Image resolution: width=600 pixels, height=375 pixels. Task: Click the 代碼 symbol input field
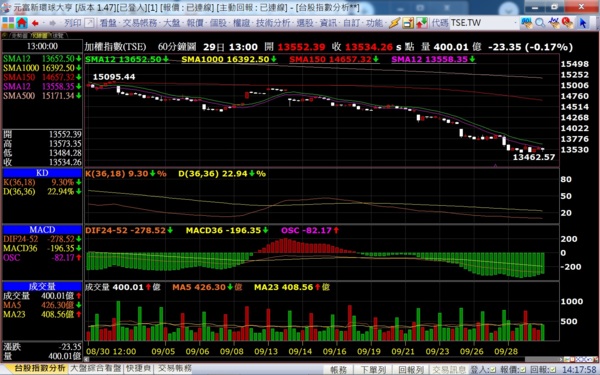[x=481, y=23]
